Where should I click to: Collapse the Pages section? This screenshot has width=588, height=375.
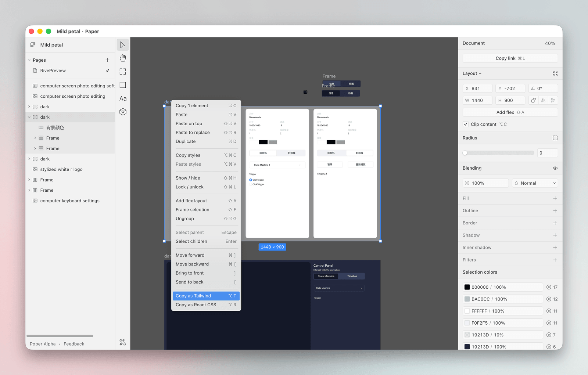(x=29, y=60)
